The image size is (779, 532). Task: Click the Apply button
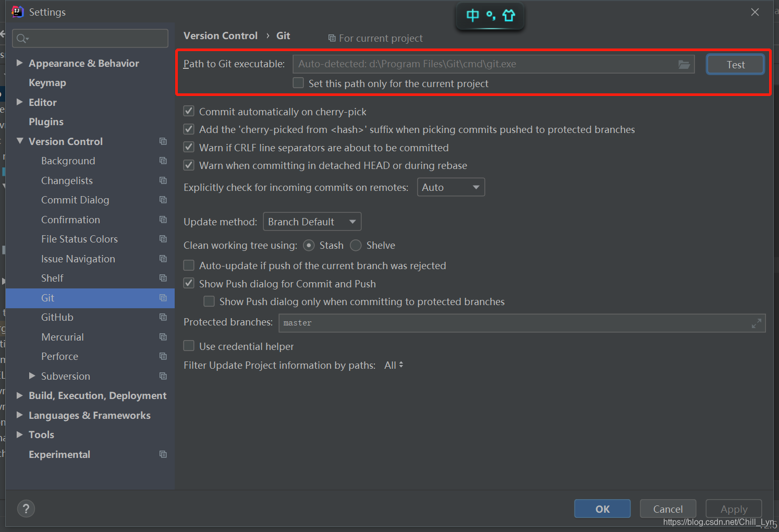click(x=734, y=509)
